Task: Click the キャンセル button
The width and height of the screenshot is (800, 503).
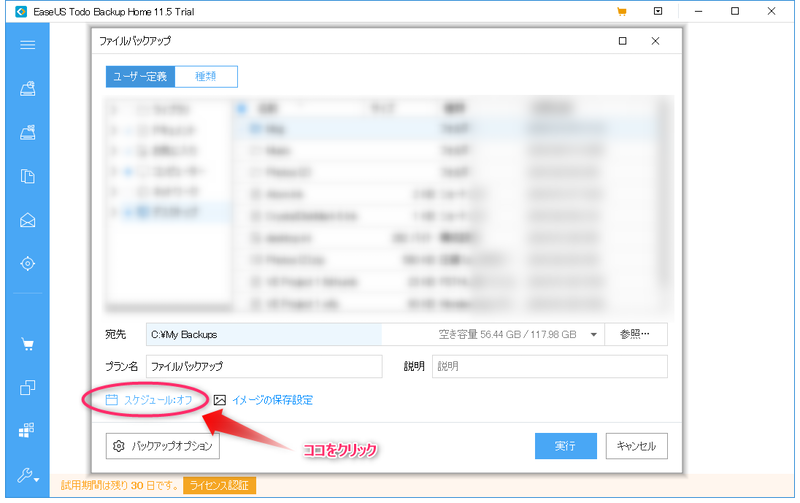Action: [x=636, y=446]
